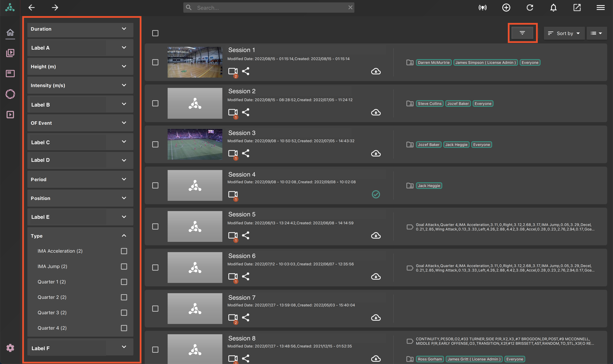Viewport: 613px width, 364px height.
Task: Check the Quarter 3 (2) filter
Action: [124, 313]
